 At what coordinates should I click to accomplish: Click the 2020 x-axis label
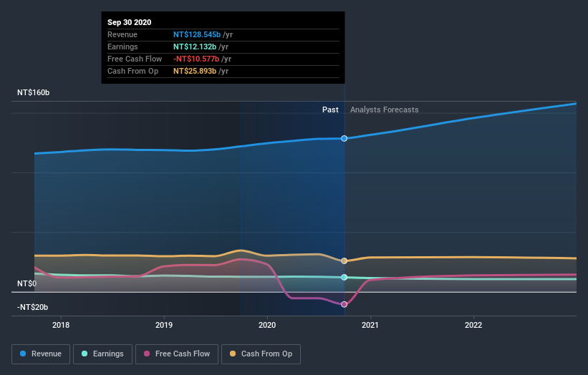tap(267, 325)
